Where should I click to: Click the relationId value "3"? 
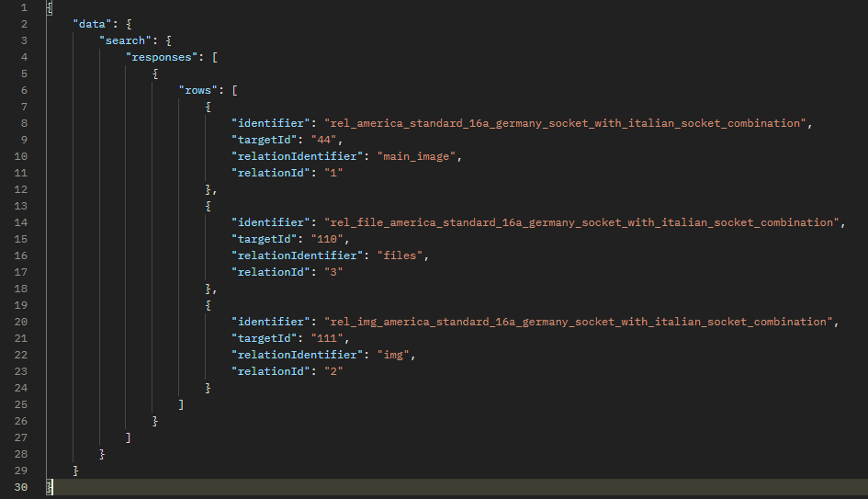(333, 272)
